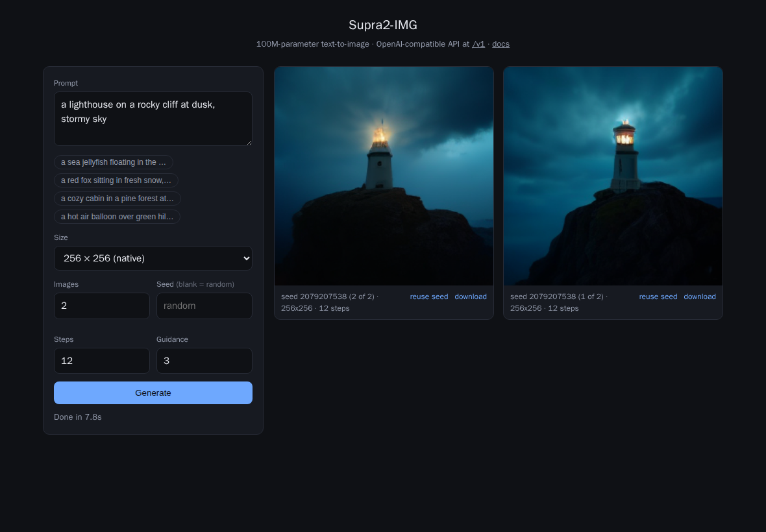Download image 1 of 2
Image resolution: width=766 pixels, height=532 pixels.
point(700,296)
